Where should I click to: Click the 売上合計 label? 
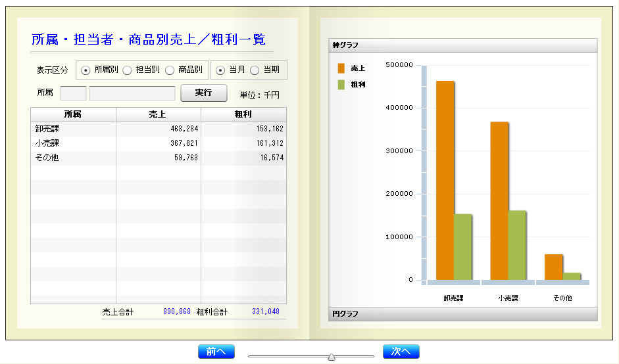118,312
